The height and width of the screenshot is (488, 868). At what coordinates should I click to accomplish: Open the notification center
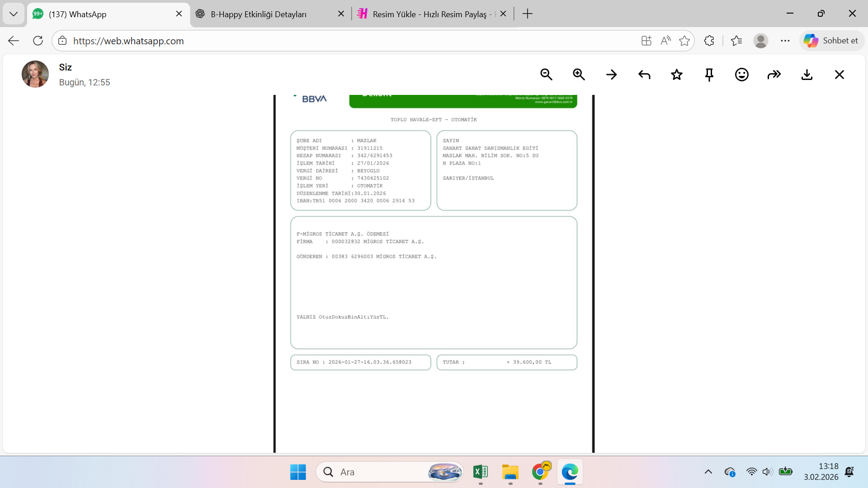pos(849,472)
